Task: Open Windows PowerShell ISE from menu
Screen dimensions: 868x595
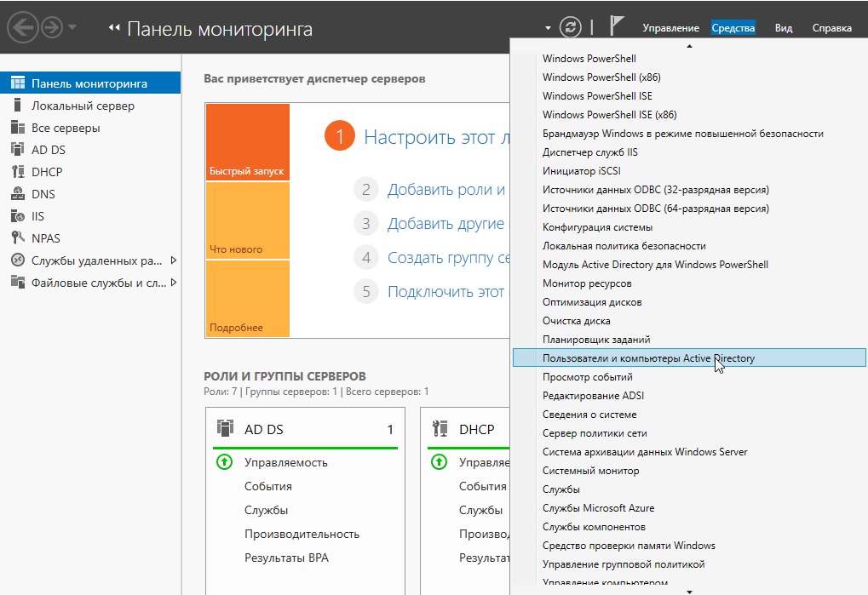Action: (597, 96)
